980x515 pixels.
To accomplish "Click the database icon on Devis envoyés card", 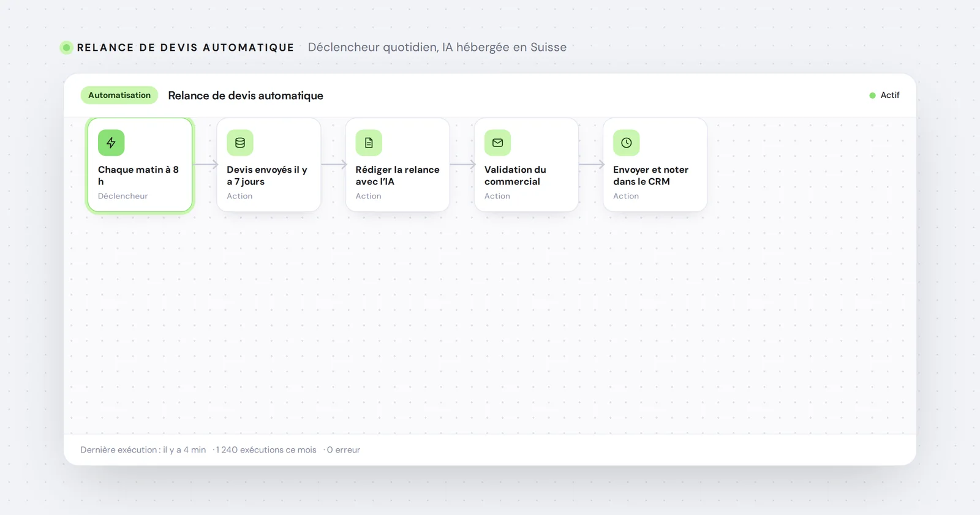I will (240, 143).
